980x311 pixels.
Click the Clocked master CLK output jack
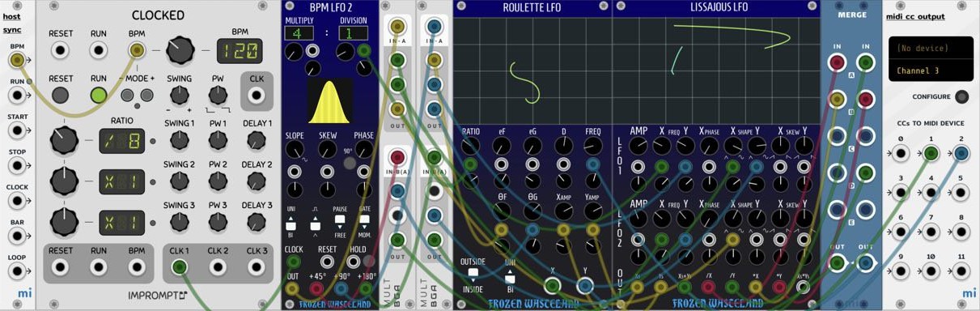(257, 96)
